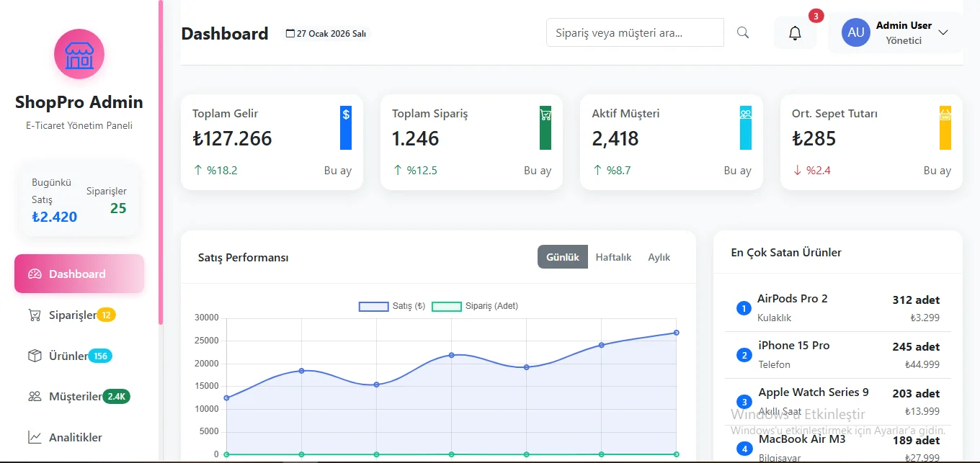The height and width of the screenshot is (463, 980).
Task: Select AirPods Pro 2 in best sellers
Action: tap(792, 299)
